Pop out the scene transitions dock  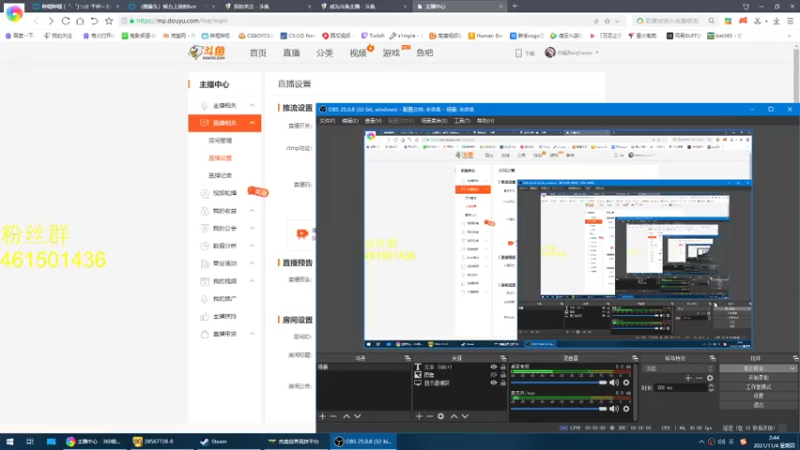click(712, 358)
